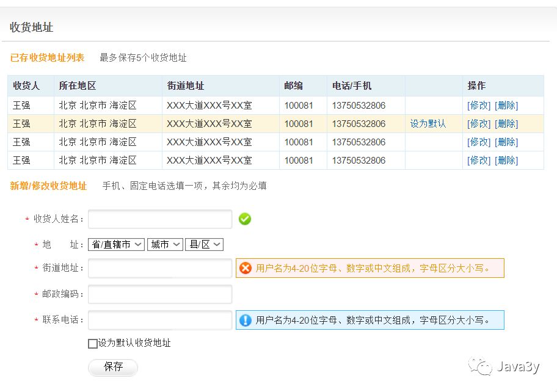The image size is (557, 392).
Task: Click the 保存 button
Action: 113,367
